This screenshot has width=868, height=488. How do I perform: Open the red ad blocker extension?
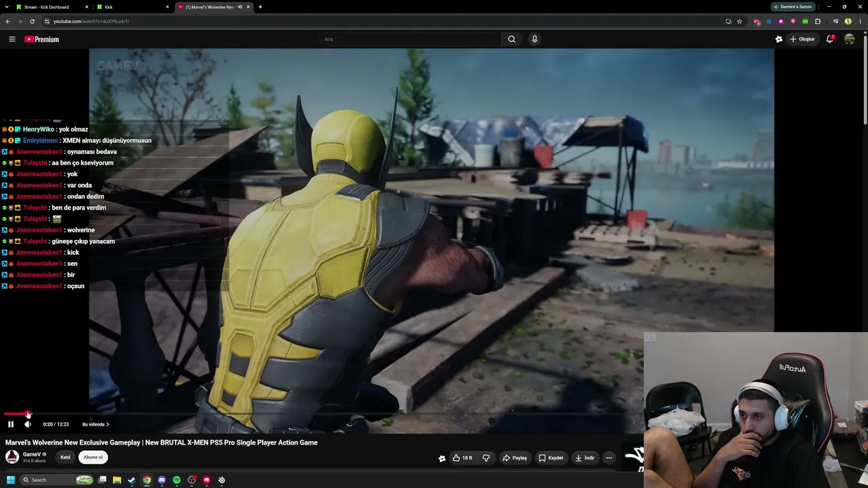click(757, 21)
